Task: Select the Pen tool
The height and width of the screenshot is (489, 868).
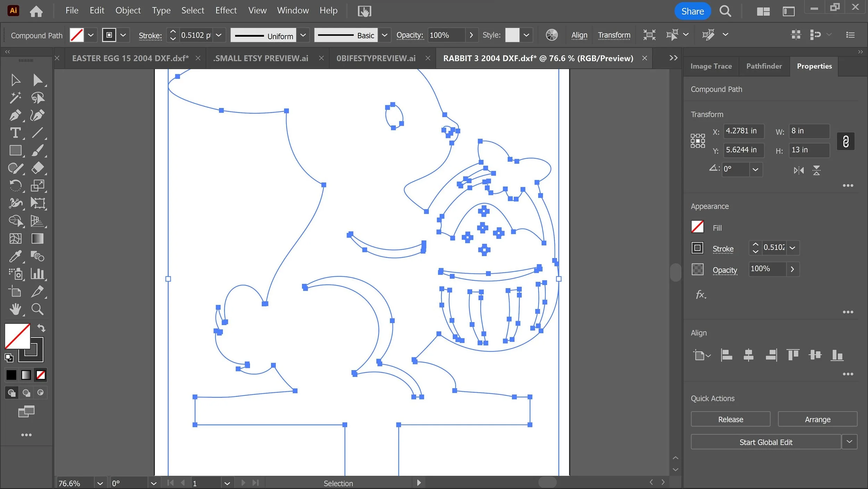Action: pyautogui.click(x=15, y=115)
